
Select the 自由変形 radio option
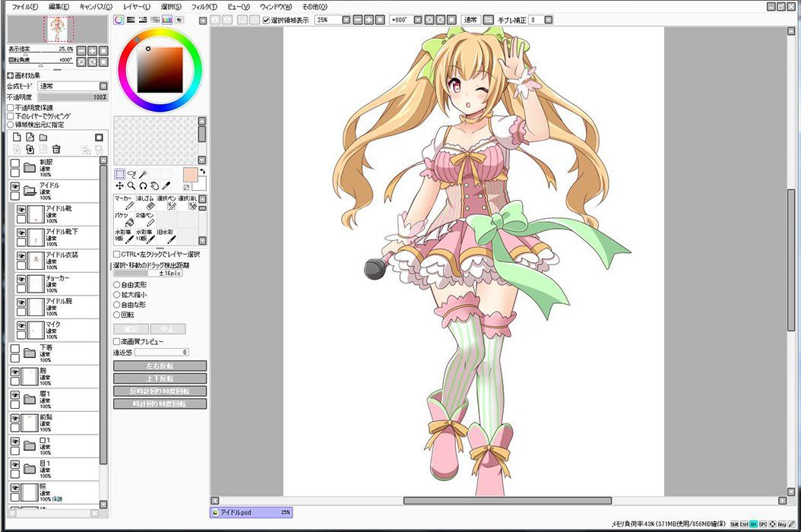116,285
